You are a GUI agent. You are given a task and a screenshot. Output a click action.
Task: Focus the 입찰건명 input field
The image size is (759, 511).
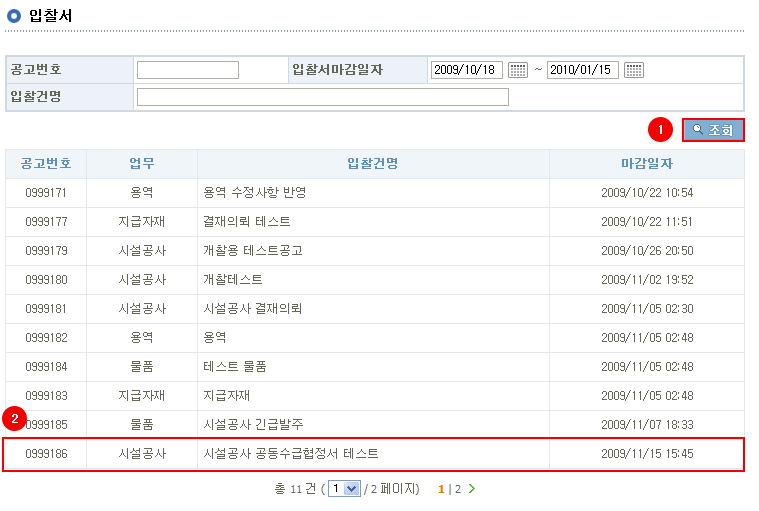323,97
